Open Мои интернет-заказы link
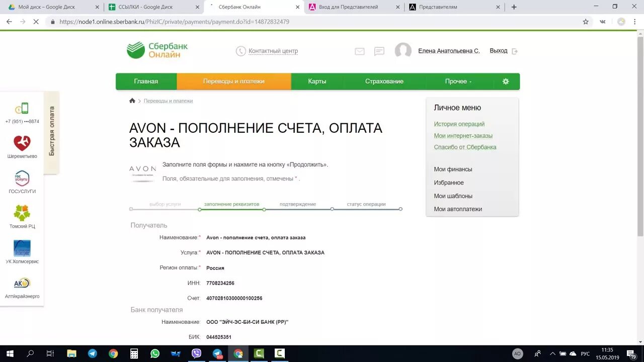Screen dimensions: 644x362 (463, 136)
